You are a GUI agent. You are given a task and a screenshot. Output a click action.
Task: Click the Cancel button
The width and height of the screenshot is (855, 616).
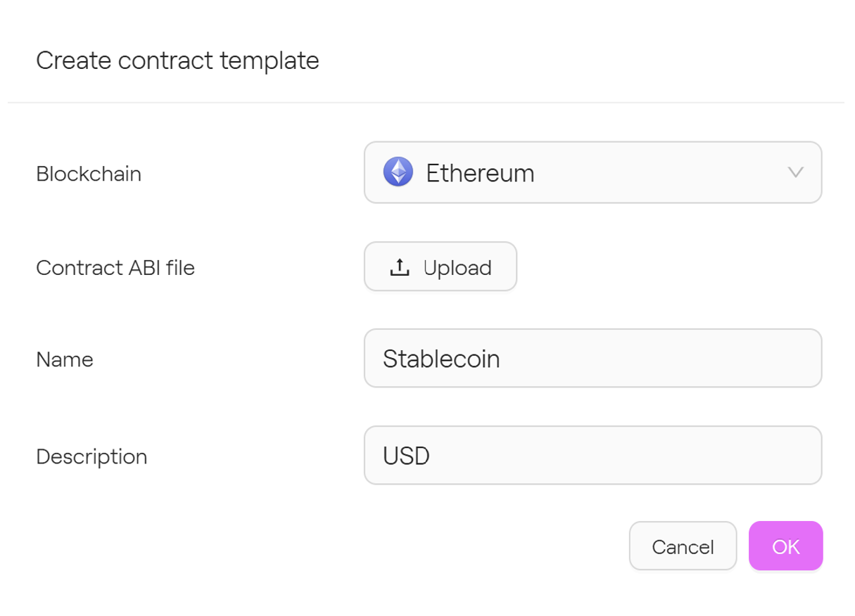point(683,546)
